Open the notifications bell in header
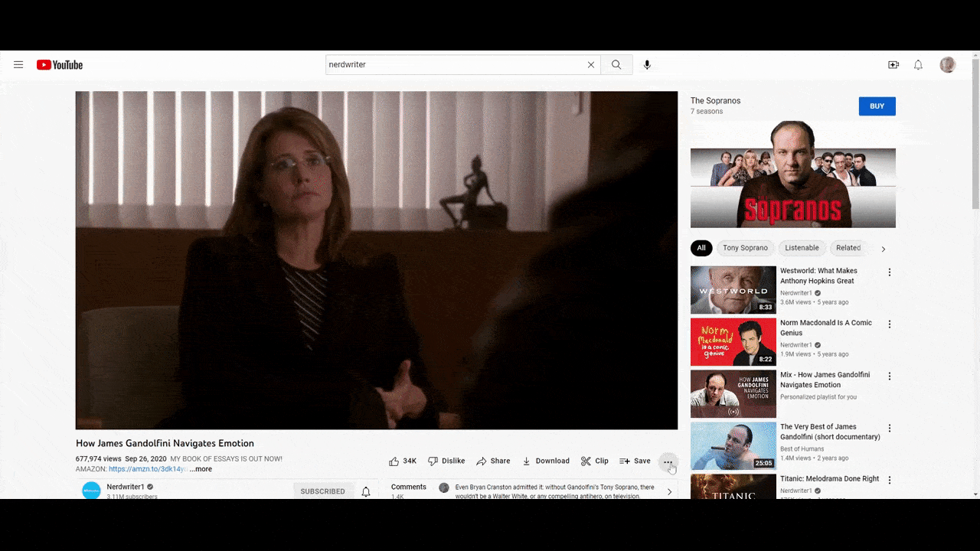This screenshot has width=980, height=551. [918, 65]
